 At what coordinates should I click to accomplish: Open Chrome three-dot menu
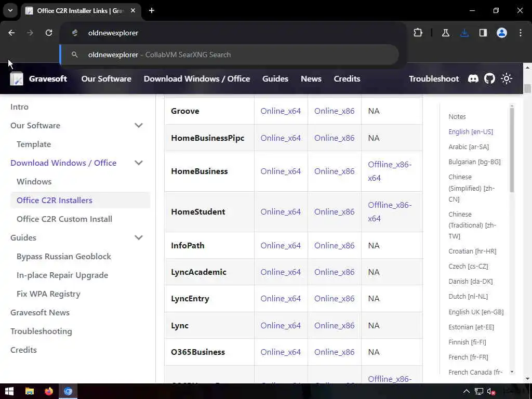(521, 33)
